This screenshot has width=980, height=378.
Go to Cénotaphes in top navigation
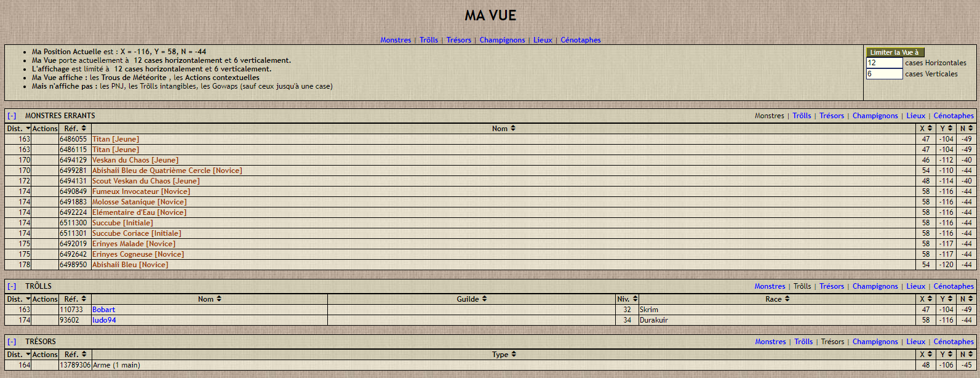580,40
